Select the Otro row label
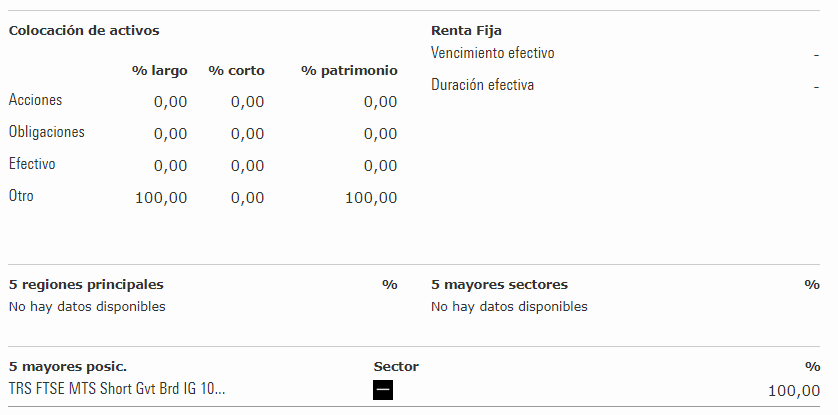Viewport: 838px width, 415px height. point(21,196)
